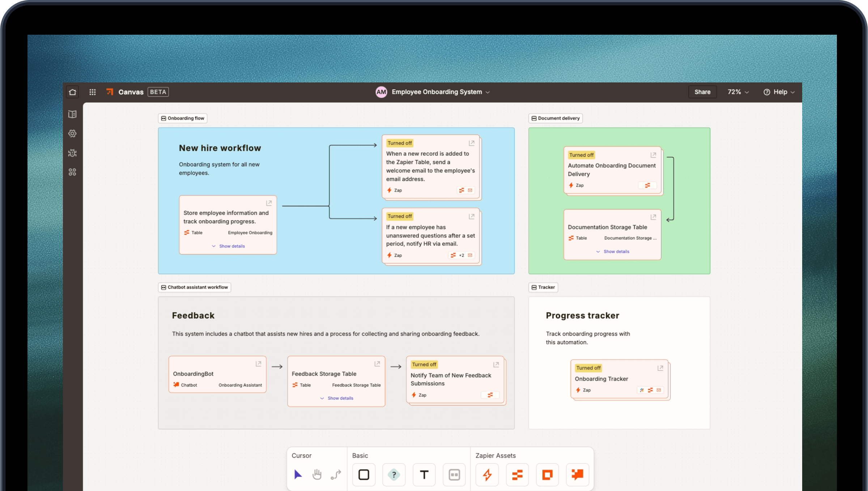Choose the Text tool under Basic
Screen dimensions: 868x491
[x=424, y=475]
